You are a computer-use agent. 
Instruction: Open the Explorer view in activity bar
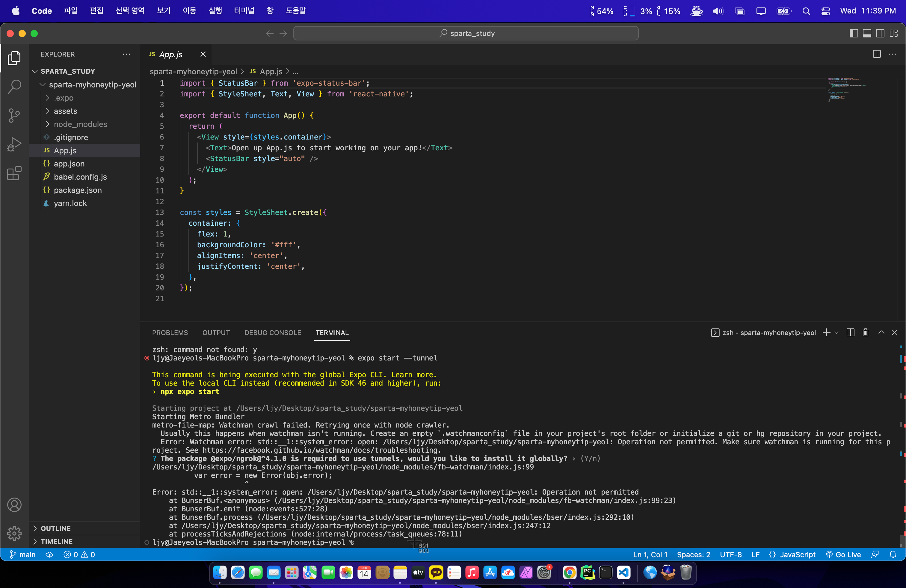[14, 58]
